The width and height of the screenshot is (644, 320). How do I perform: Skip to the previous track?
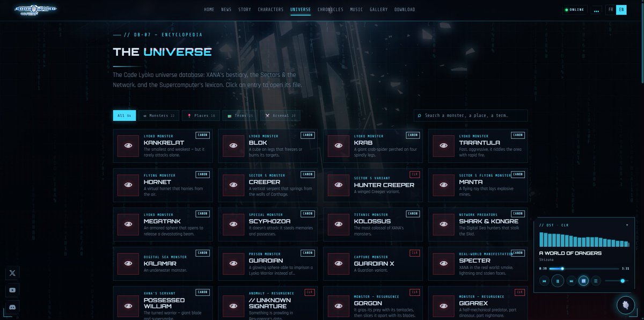[544, 280]
